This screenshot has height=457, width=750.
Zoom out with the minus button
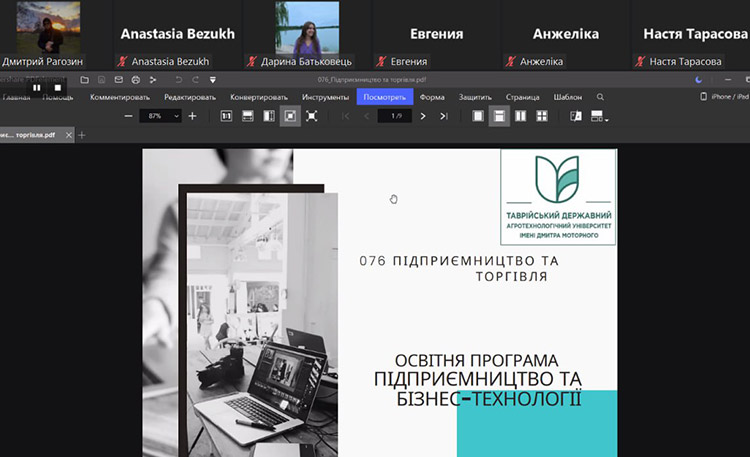pos(128,116)
